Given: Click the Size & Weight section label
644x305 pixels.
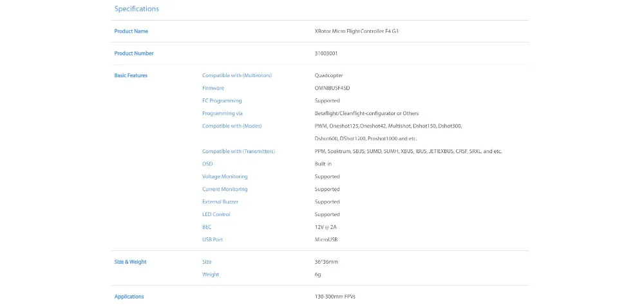Looking at the screenshot, I should point(130,262).
